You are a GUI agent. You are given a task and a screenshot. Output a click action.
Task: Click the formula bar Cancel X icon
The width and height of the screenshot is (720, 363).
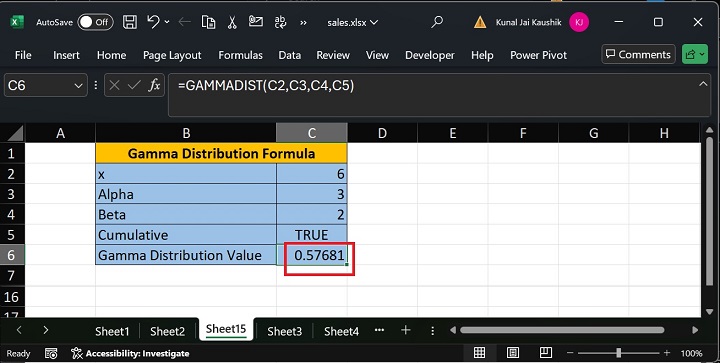tap(115, 85)
